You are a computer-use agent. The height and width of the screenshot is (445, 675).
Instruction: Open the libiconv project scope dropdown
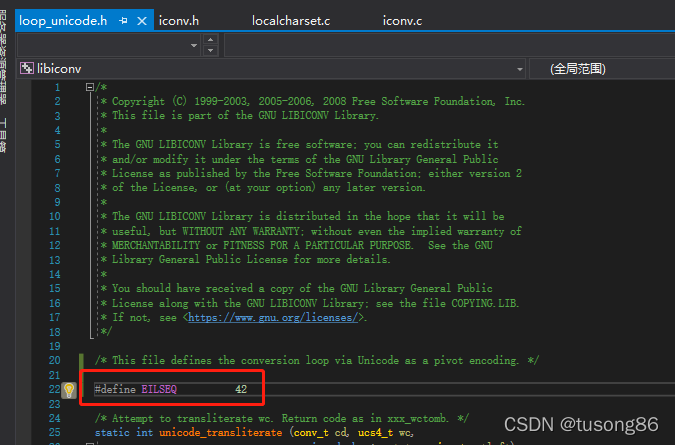point(520,69)
